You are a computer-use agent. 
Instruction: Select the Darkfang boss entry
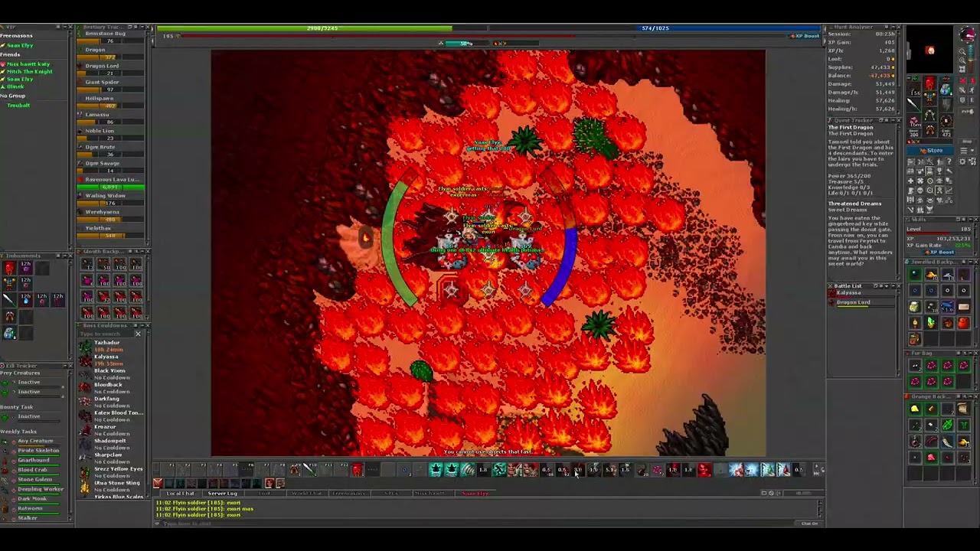pos(110,402)
